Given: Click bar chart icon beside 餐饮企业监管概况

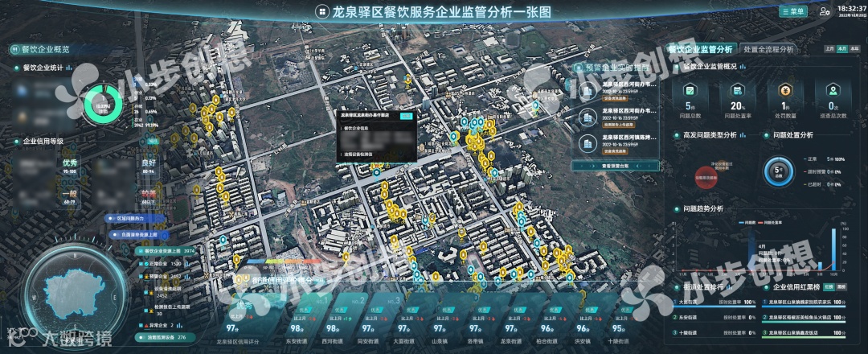Looking at the screenshot, I should point(743,67).
